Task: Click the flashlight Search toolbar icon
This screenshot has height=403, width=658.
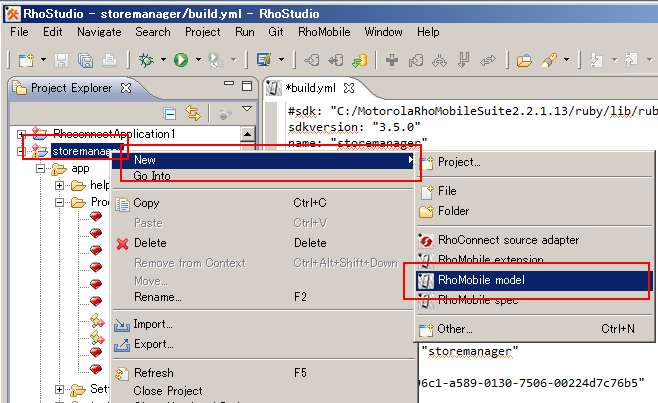Action: 549,60
